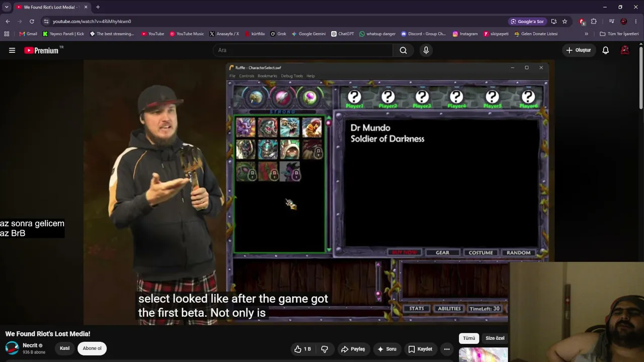
Task: Open the Grok bookmark
Action: (x=278, y=34)
